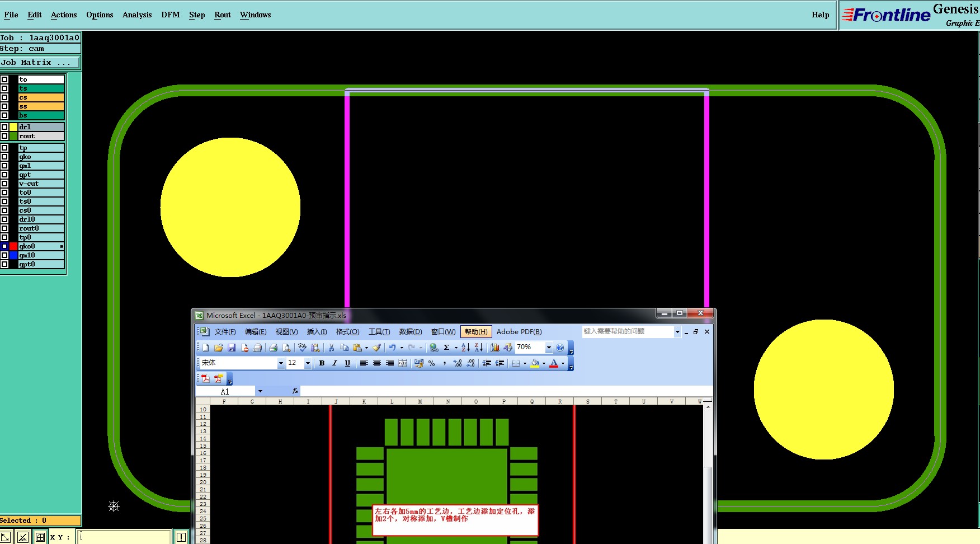Click the Cut scissors icon

(x=331, y=348)
